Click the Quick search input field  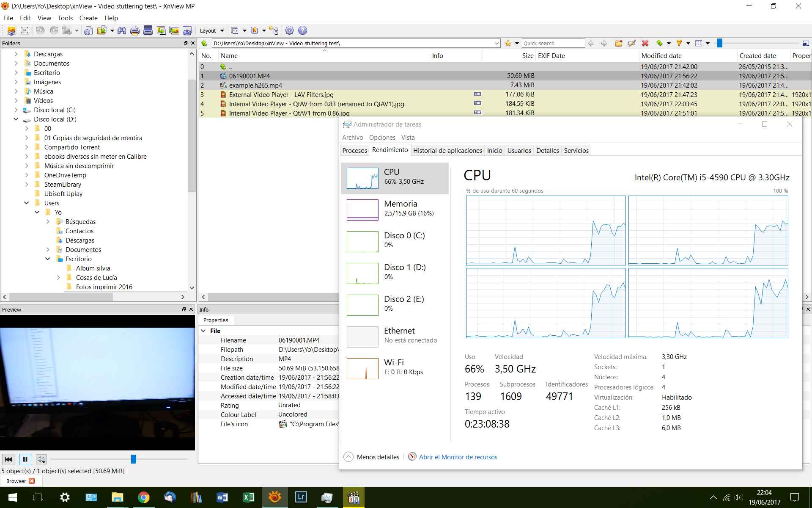(x=553, y=43)
